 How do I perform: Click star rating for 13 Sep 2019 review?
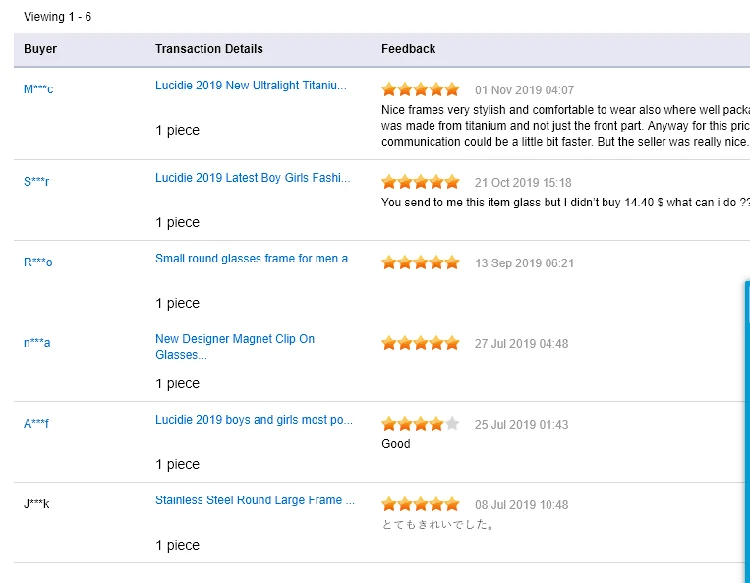pos(420,263)
